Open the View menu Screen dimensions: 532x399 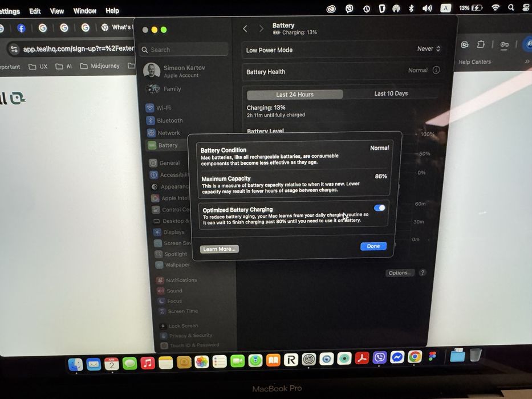pyautogui.click(x=56, y=11)
